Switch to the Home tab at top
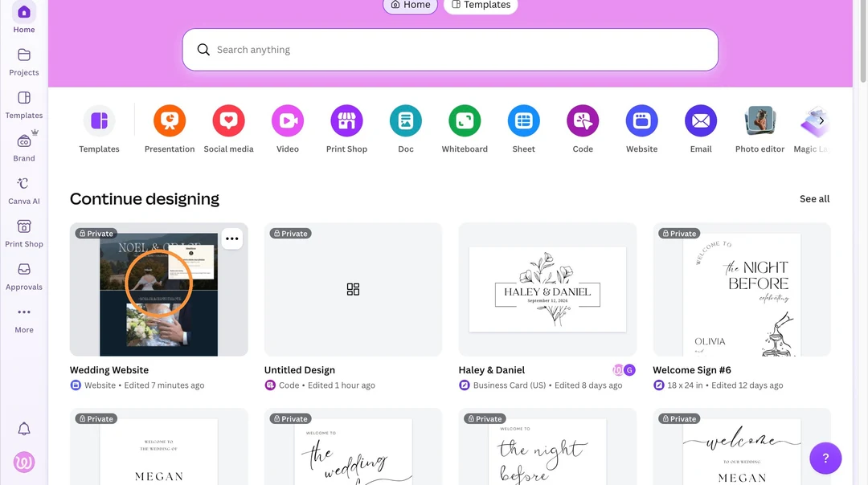 point(410,5)
